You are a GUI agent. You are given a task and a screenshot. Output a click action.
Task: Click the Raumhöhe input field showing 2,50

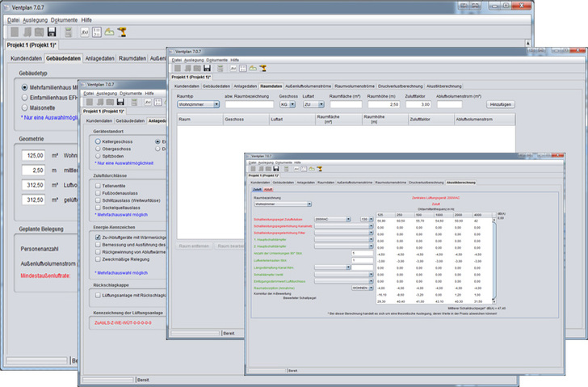[x=384, y=104]
